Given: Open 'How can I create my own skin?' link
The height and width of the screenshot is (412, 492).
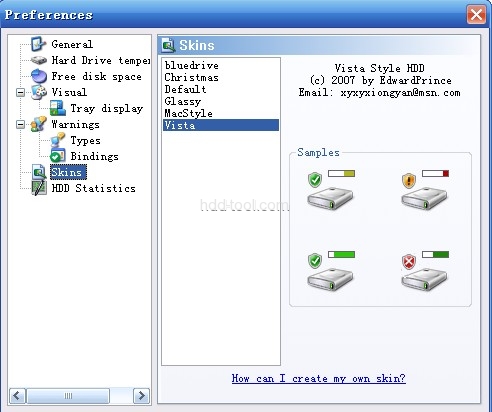Looking at the screenshot, I should (x=319, y=378).
